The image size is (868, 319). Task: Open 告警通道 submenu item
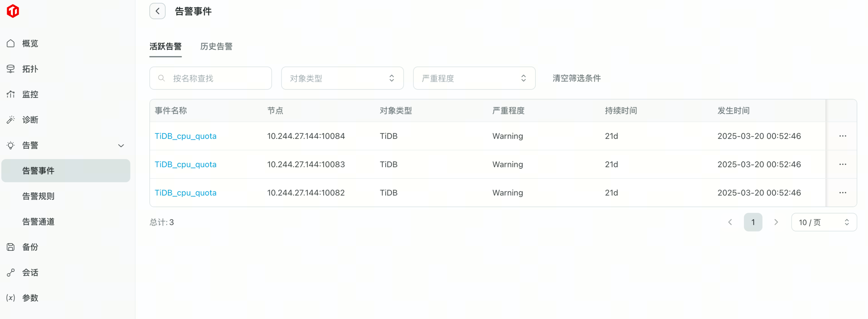pyautogui.click(x=38, y=222)
